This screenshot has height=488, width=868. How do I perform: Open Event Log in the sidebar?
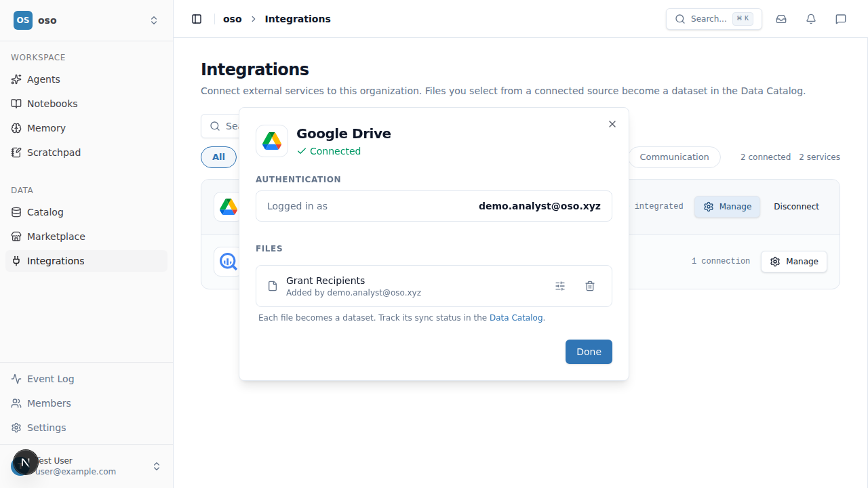86,379
